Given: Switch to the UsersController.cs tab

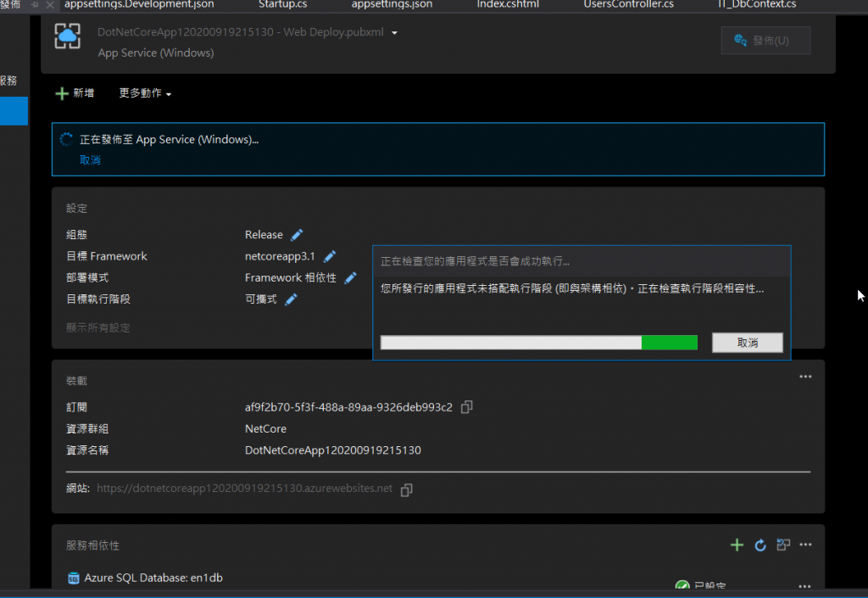Looking at the screenshot, I should (628, 4).
